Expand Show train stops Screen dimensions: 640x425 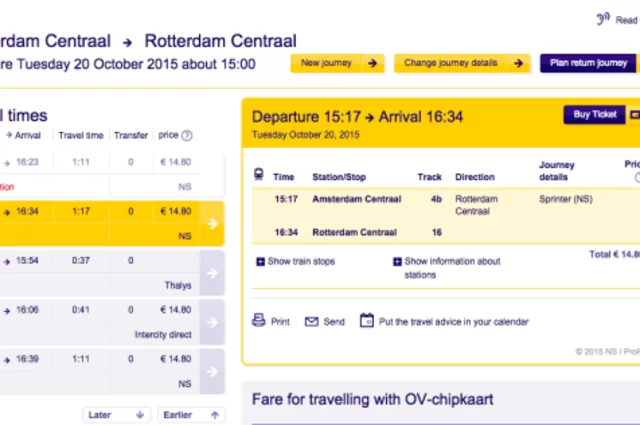tap(294, 262)
